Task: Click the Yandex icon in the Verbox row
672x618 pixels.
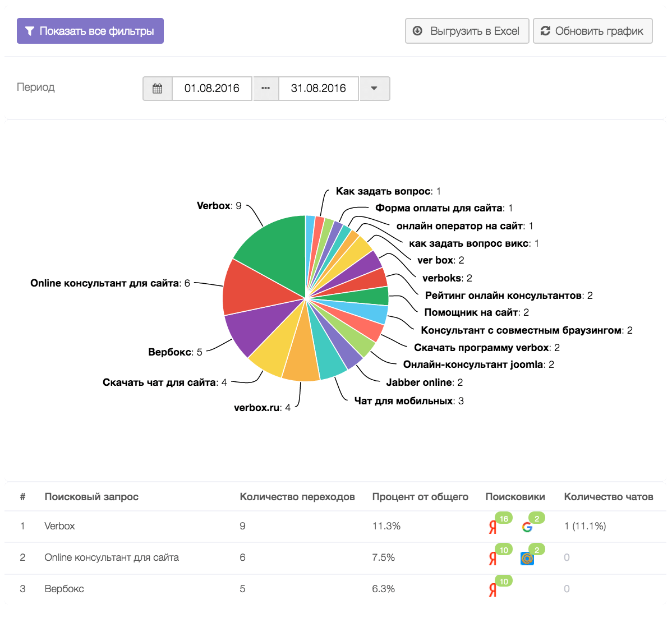Action: (x=493, y=527)
